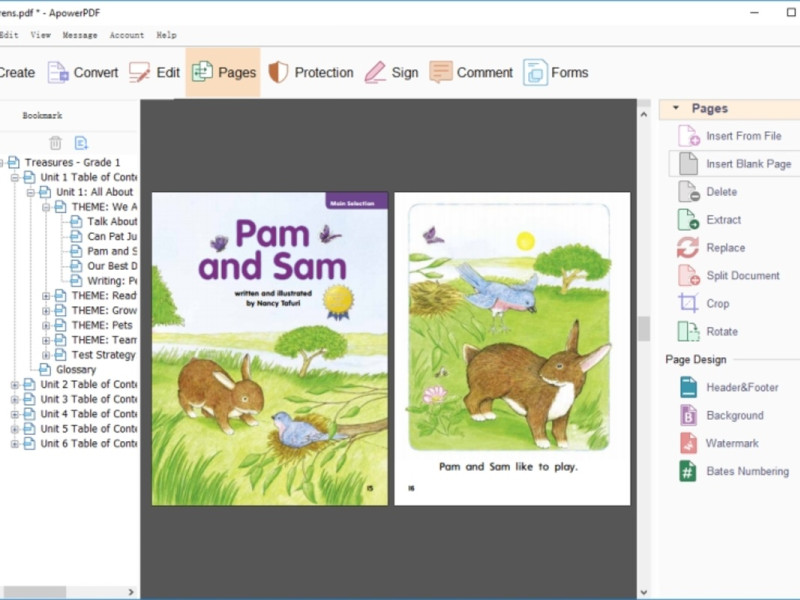Collapse Unit 1 Table of Contents node
This screenshot has width=800, height=600.
(x=15, y=178)
